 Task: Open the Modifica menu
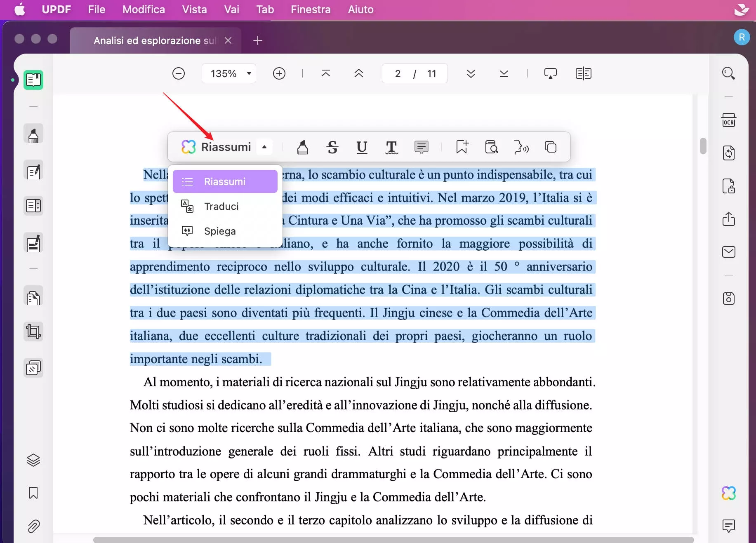(144, 9)
